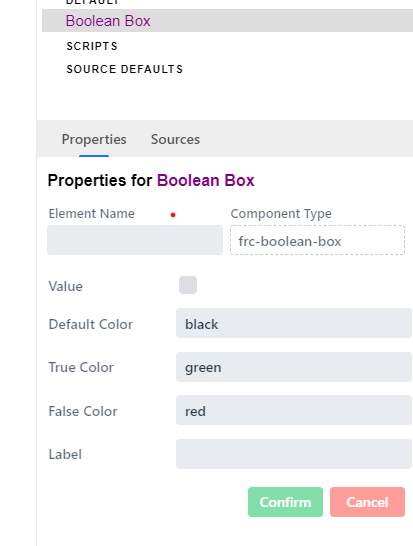Select Boolean Box in the element tree
Image resolution: width=413 pixels, height=546 pixels.
tap(227, 21)
